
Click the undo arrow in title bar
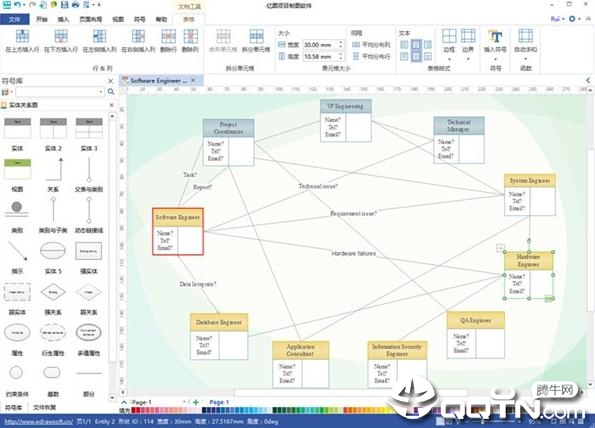tap(17, 5)
